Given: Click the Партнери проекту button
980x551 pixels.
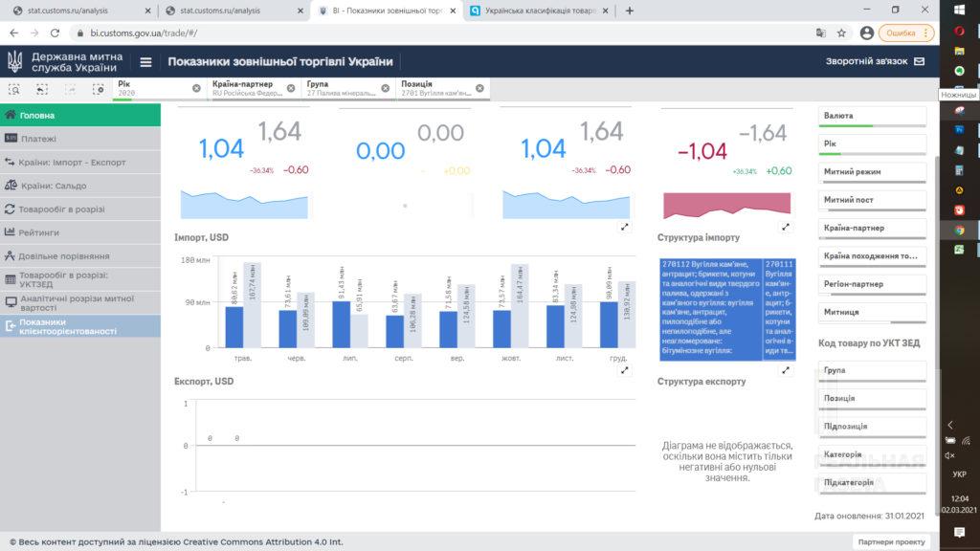Looking at the screenshot, I should click(892, 541).
